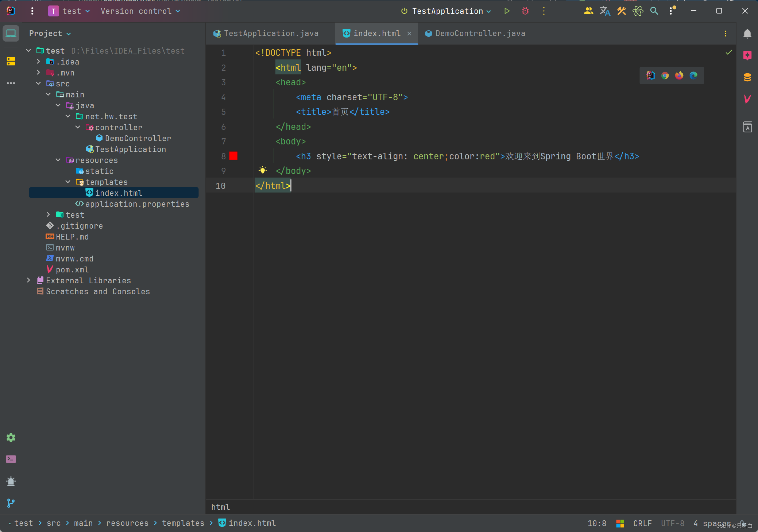The image size is (758, 532).
Task: Select HELP.md file
Action: point(67,237)
